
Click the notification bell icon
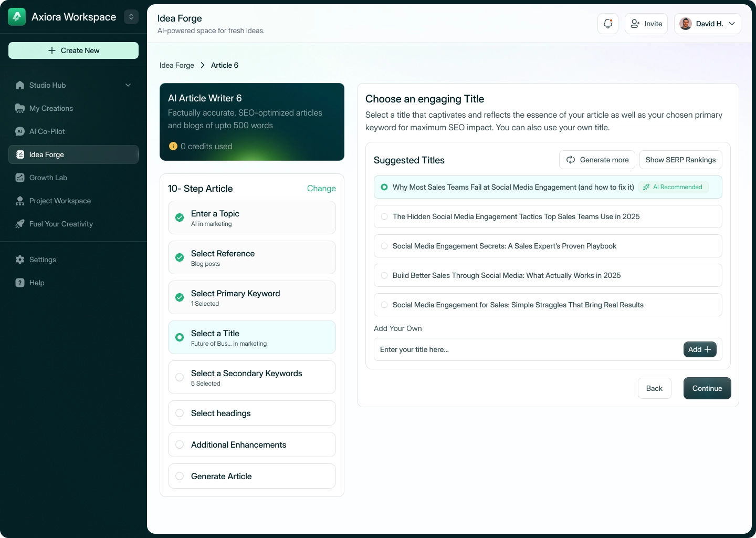click(608, 24)
